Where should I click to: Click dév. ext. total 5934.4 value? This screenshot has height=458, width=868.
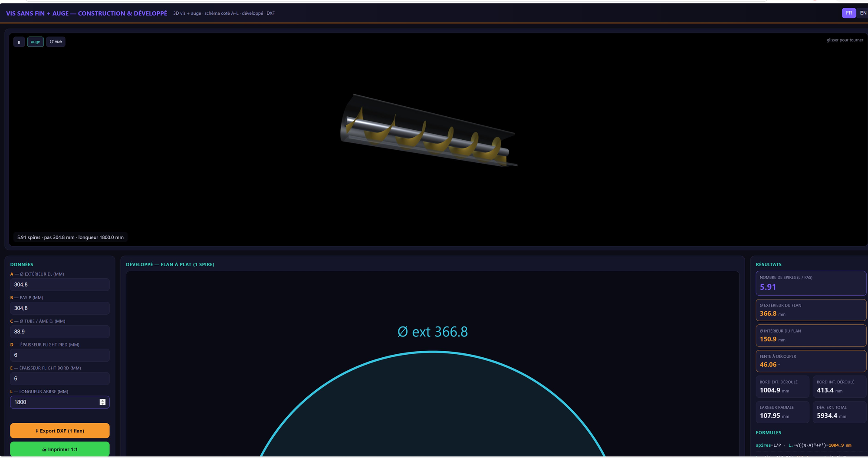coord(827,415)
